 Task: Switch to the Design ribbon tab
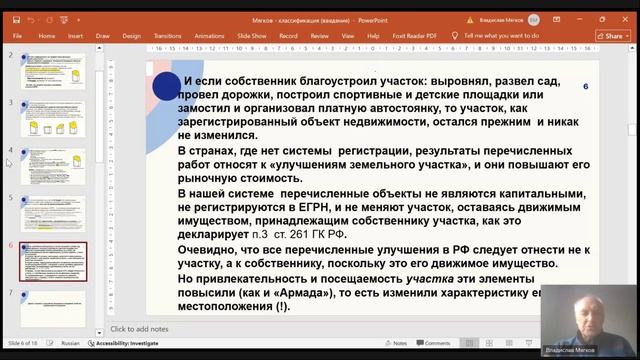click(131, 36)
